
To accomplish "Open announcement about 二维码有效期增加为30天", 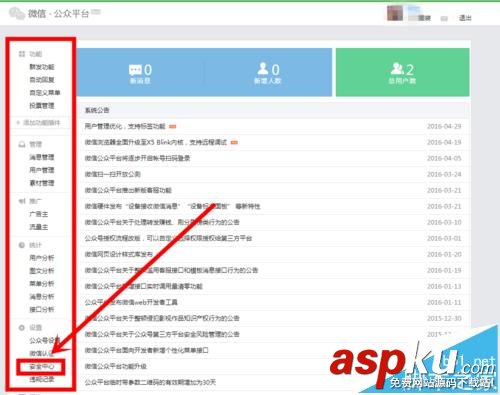I will tap(150, 382).
